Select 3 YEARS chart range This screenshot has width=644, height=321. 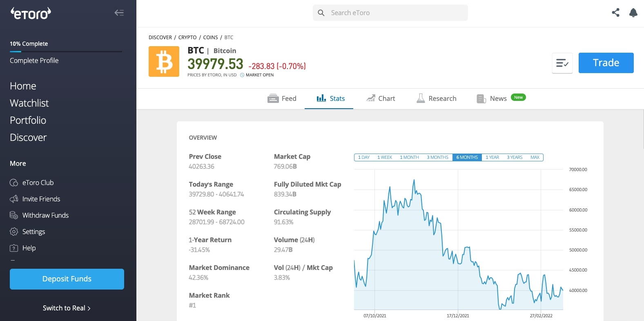(x=515, y=157)
